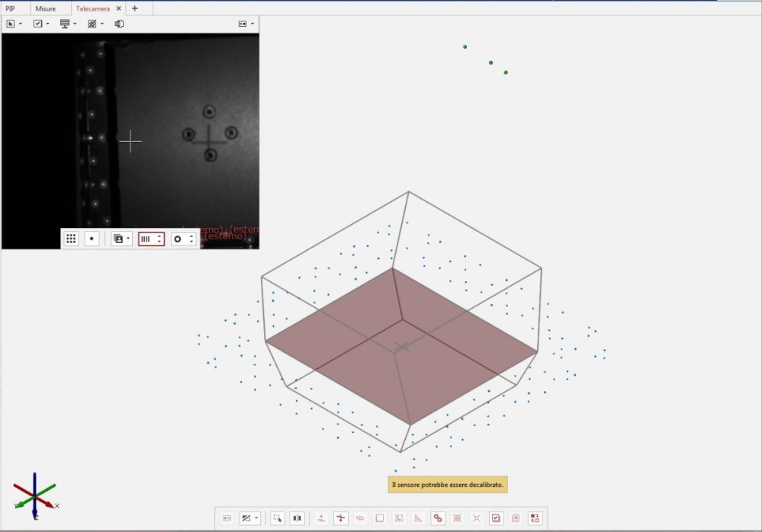
Task: Add a new tab with plus button
Action: coord(135,8)
